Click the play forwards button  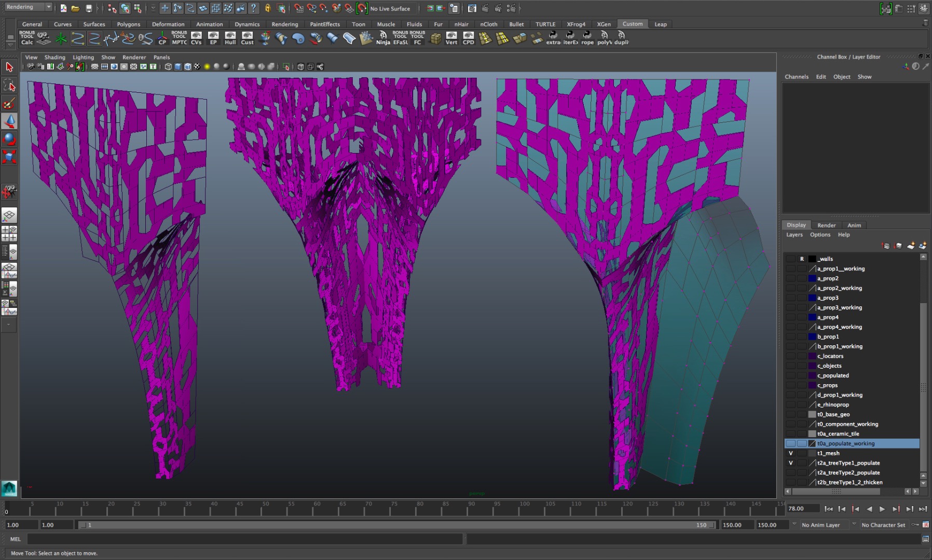click(882, 509)
